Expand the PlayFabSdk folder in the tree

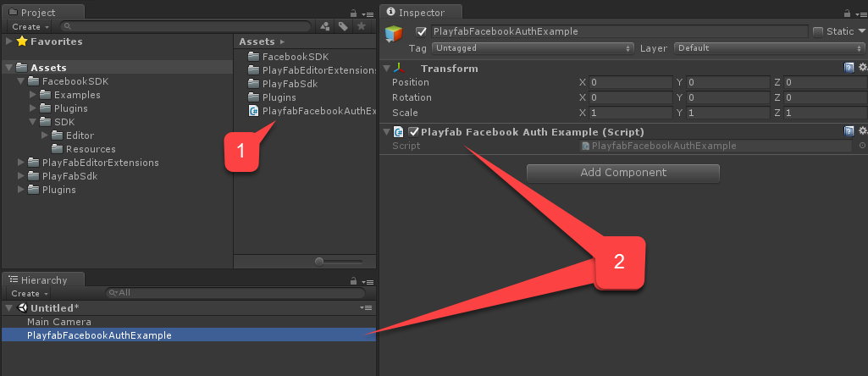(21, 176)
